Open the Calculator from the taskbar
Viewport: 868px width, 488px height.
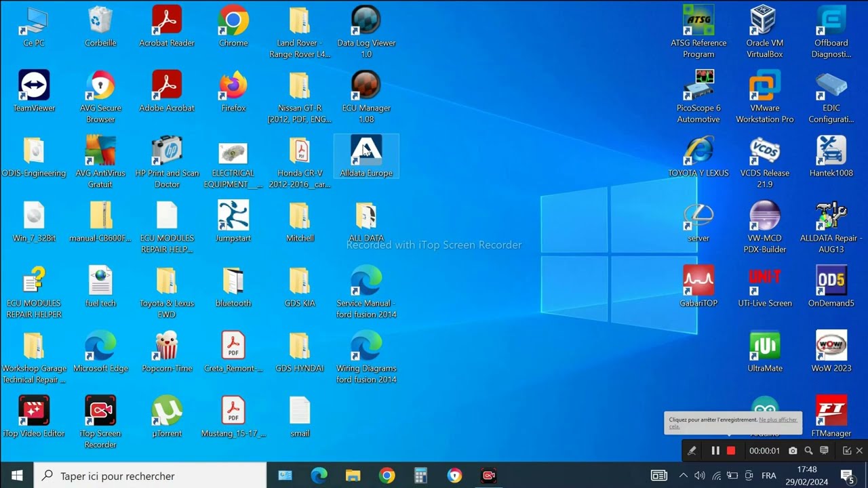point(420,476)
